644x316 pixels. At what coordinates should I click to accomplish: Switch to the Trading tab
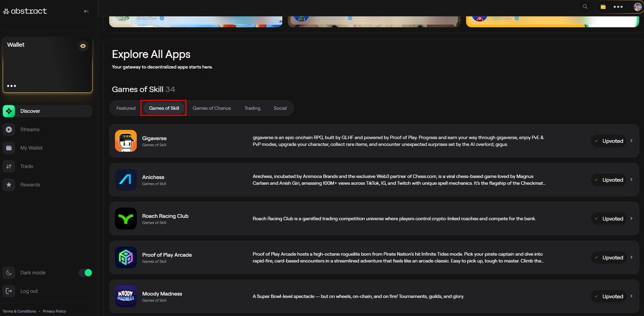point(252,108)
